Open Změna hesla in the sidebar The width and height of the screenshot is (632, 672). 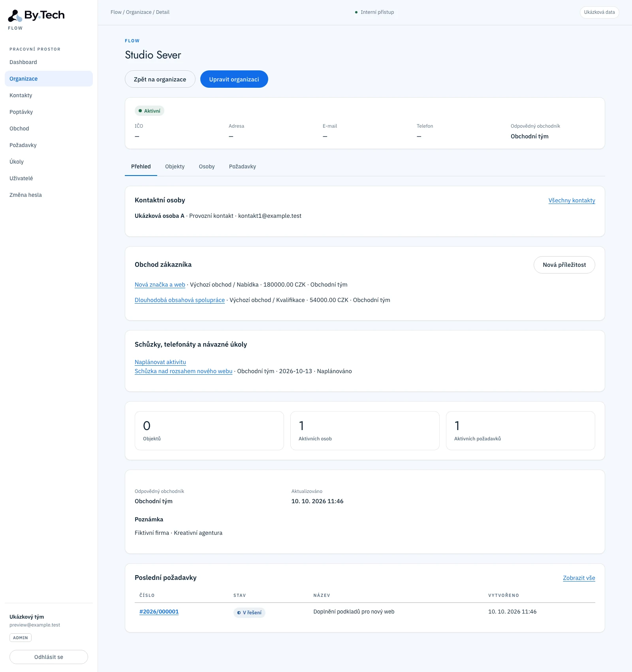coord(49,195)
